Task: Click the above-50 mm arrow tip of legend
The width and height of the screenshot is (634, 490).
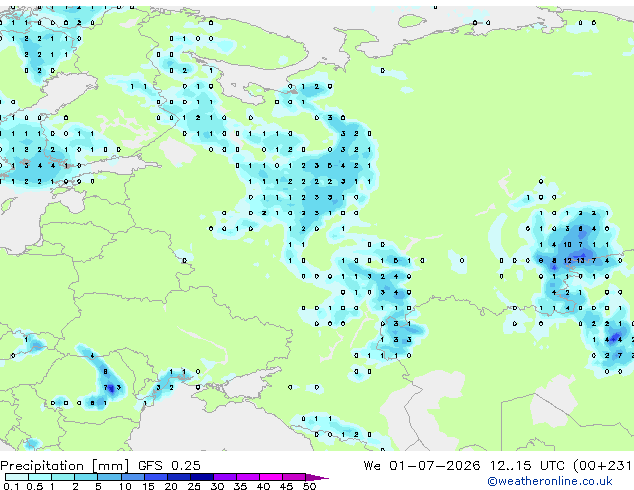Action: click(317, 477)
